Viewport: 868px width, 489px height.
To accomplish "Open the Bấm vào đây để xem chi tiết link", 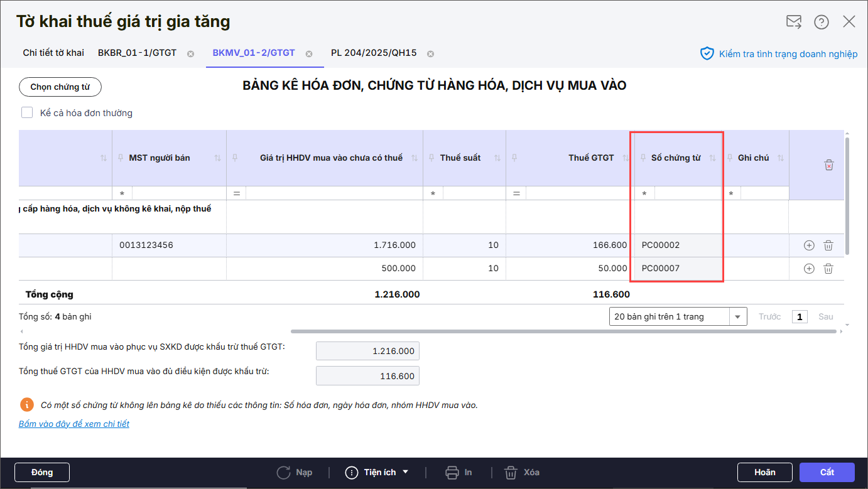I will 74,424.
